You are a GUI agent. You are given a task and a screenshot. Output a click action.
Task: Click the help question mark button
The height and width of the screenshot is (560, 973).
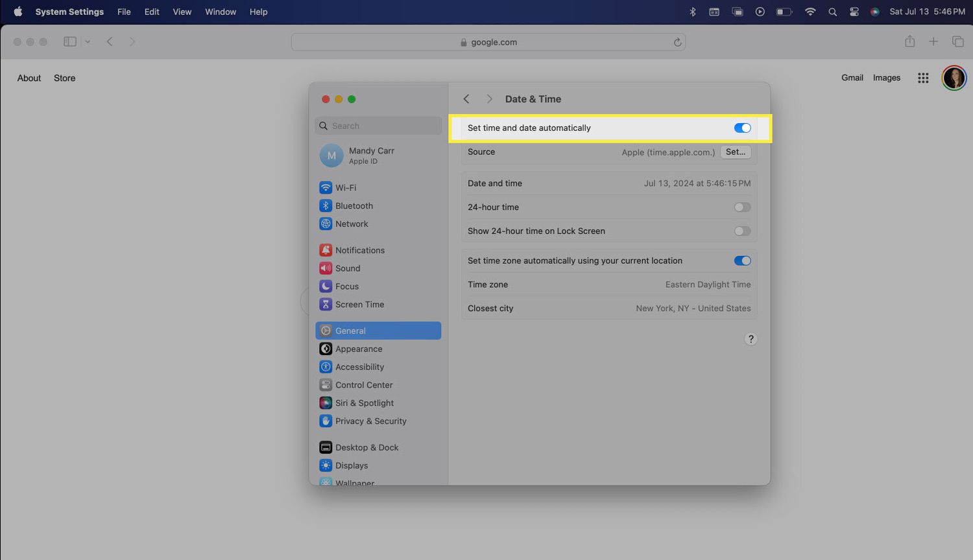pos(751,339)
